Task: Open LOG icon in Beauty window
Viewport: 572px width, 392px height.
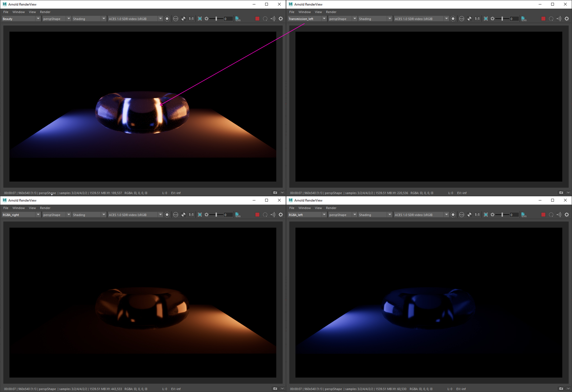Action: (x=238, y=19)
